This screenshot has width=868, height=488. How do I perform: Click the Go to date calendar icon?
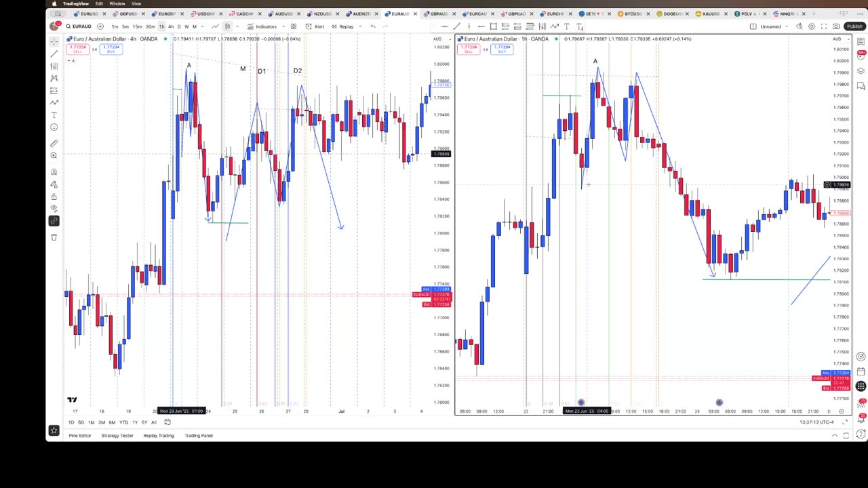(x=167, y=422)
